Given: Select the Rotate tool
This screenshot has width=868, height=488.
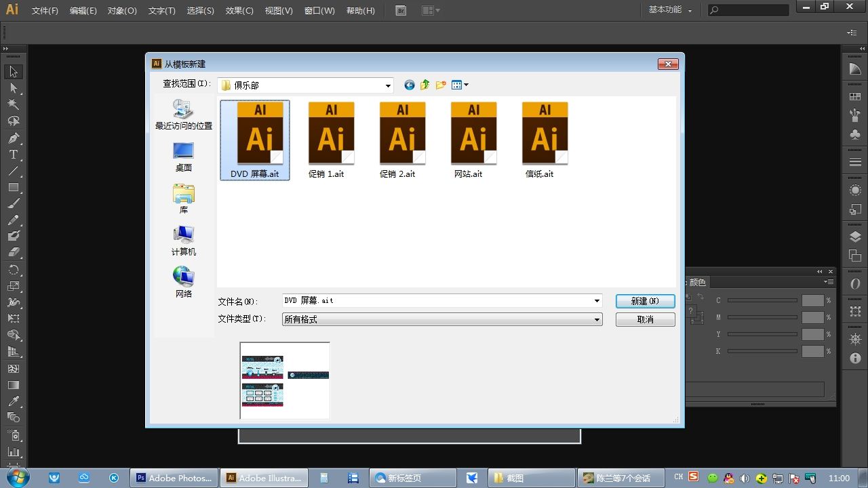Looking at the screenshot, I should pos(14,269).
